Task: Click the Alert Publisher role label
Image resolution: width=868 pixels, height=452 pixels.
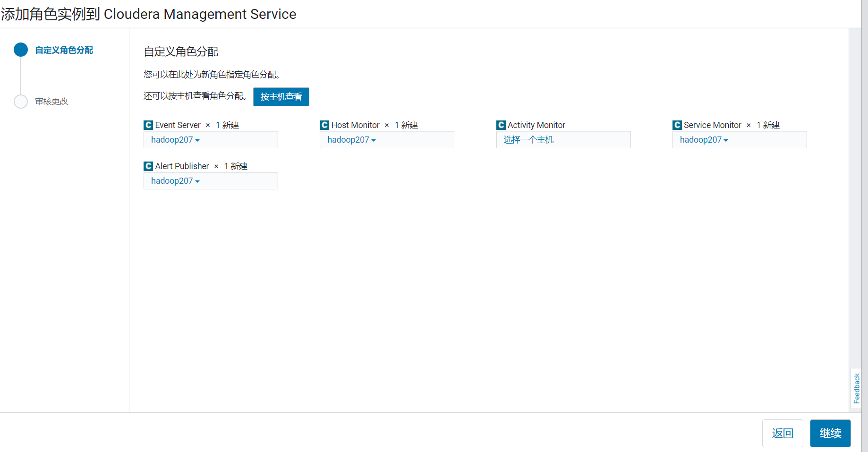Action: tap(182, 166)
